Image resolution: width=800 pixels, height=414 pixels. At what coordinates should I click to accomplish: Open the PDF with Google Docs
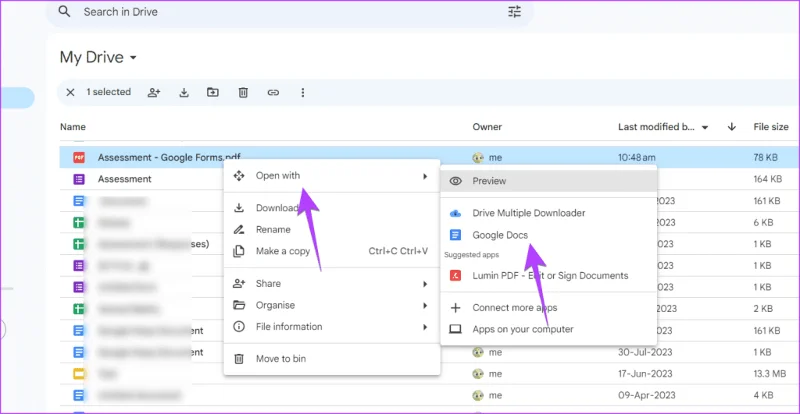point(500,235)
